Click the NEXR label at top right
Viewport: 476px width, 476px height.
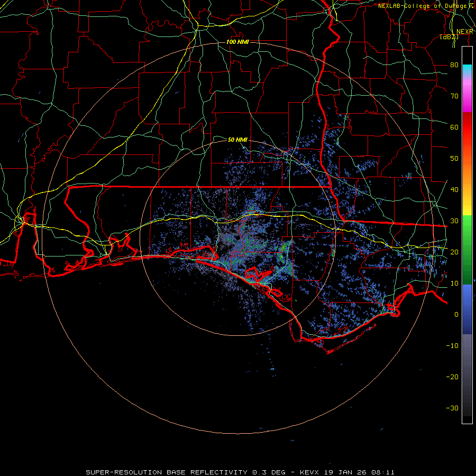465,32
